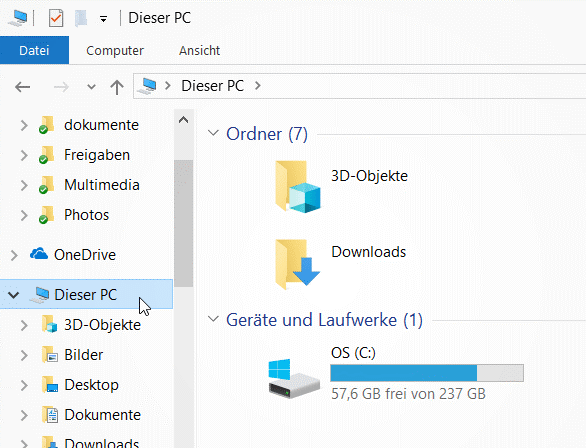
Task: Open the Datei tab
Action: 34,50
